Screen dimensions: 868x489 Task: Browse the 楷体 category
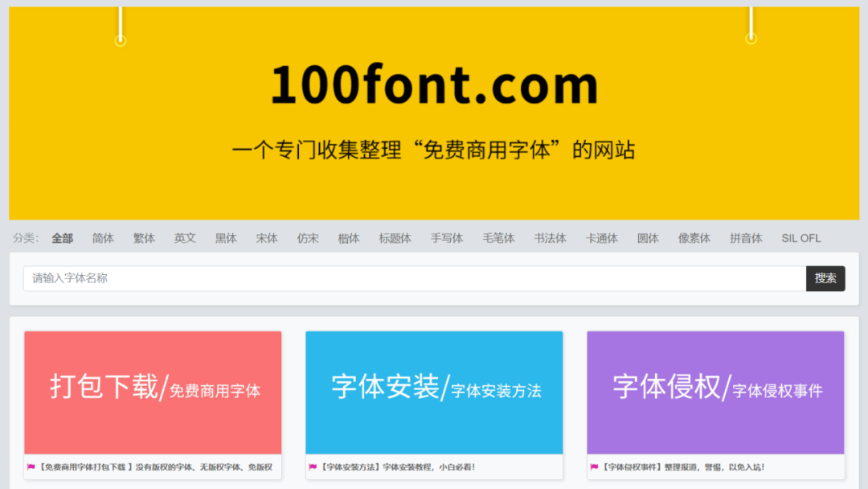click(x=349, y=238)
